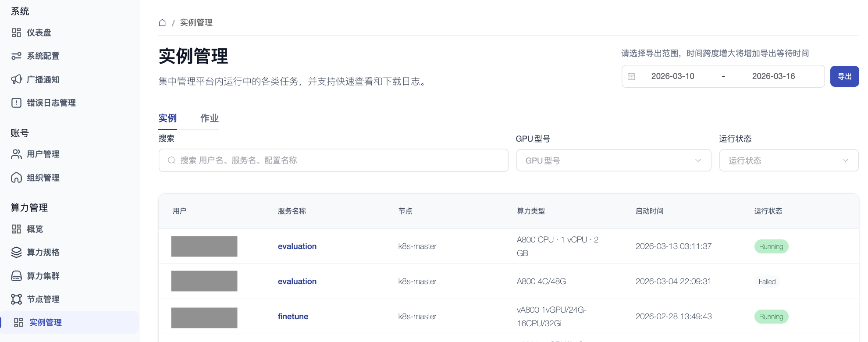This screenshot has width=868, height=342.
Task: Select the 实例 tab
Action: coord(167,118)
